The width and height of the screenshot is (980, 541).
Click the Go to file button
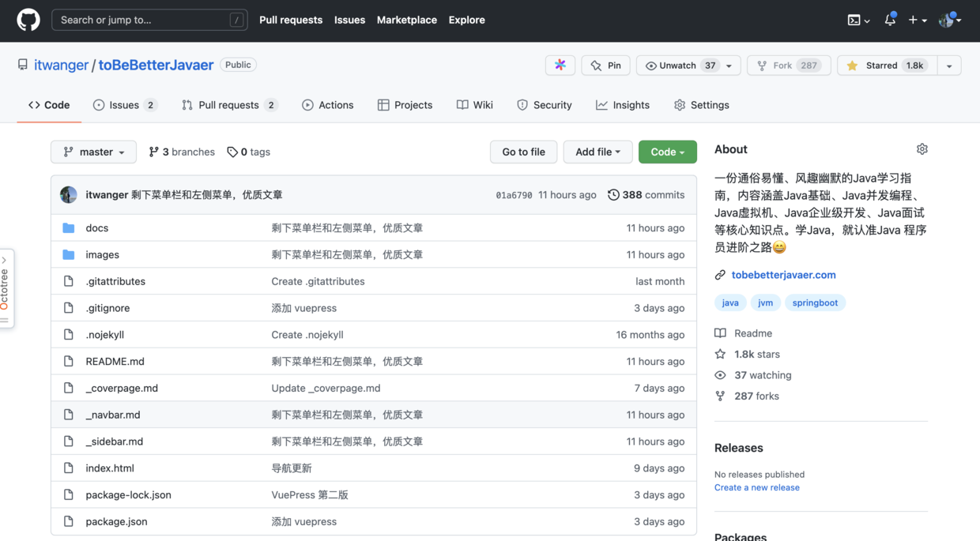point(523,152)
